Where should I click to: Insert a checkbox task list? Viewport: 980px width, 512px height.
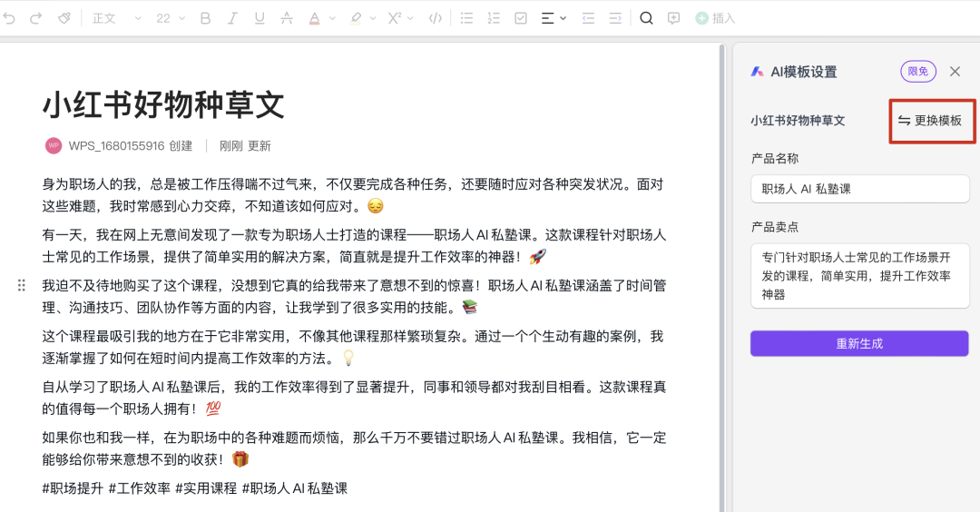(521, 18)
